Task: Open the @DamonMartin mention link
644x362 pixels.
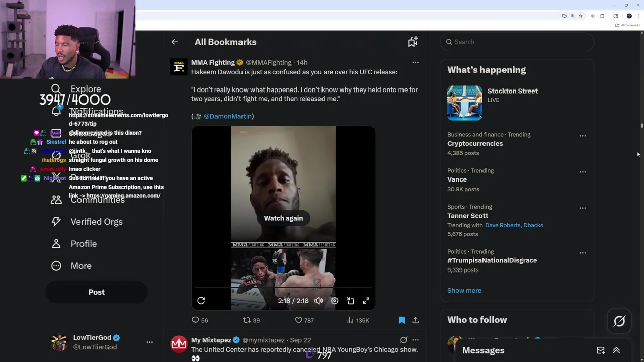Action: click(x=227, y=116)
